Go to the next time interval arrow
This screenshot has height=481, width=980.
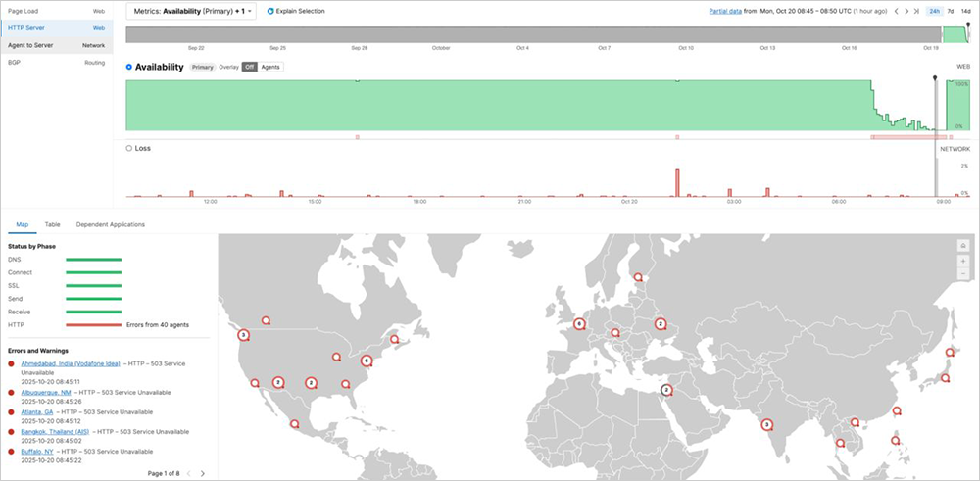906,11
